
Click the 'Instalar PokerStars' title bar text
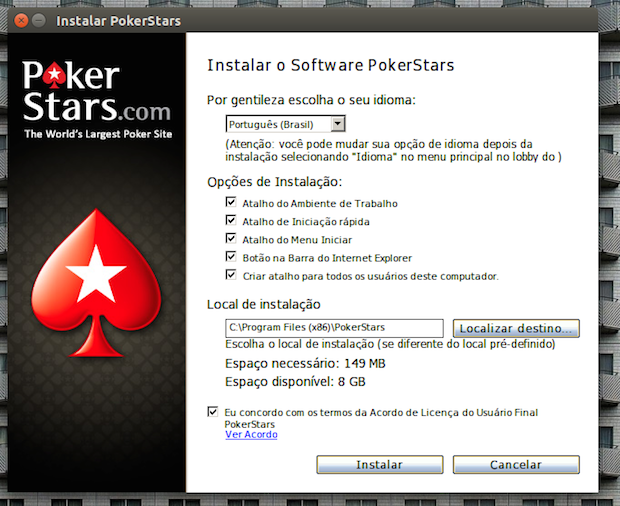[119, 21]
